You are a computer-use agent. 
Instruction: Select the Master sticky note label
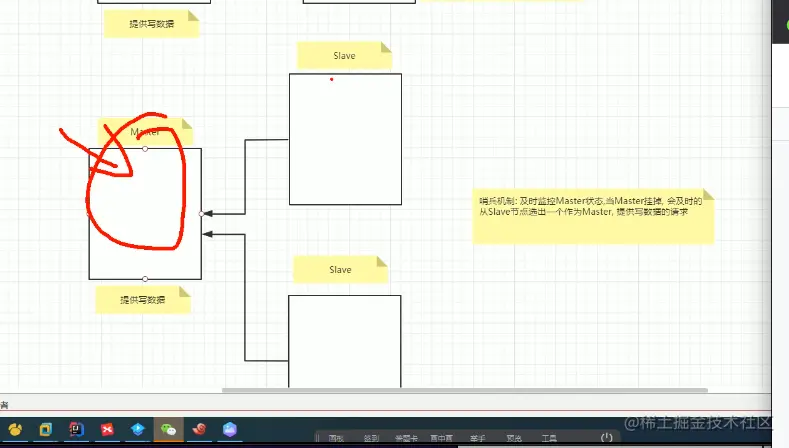(145, 132)
